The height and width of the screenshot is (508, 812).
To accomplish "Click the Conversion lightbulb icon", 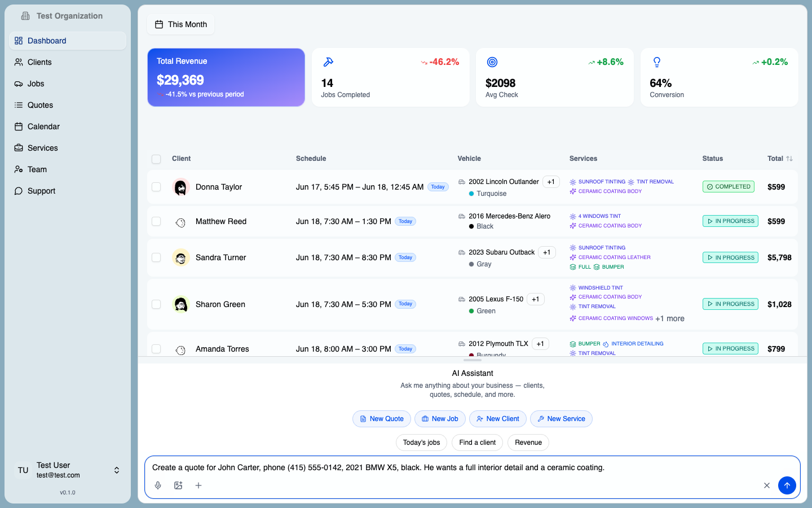I will (657, 62).
